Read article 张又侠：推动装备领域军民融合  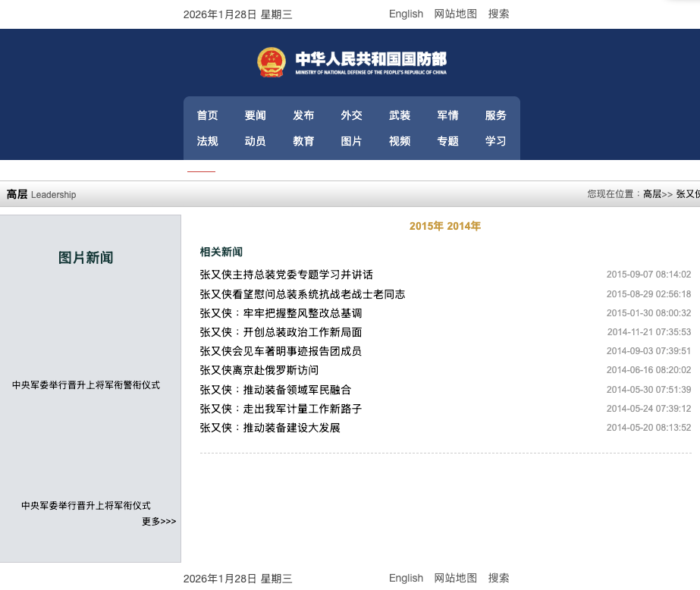[x=275, y=390]
